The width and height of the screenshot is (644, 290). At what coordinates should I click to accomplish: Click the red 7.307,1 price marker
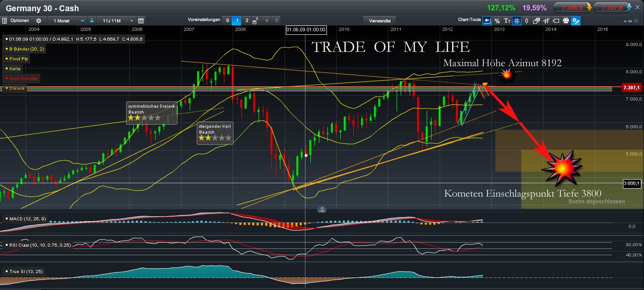coord(632,88)
